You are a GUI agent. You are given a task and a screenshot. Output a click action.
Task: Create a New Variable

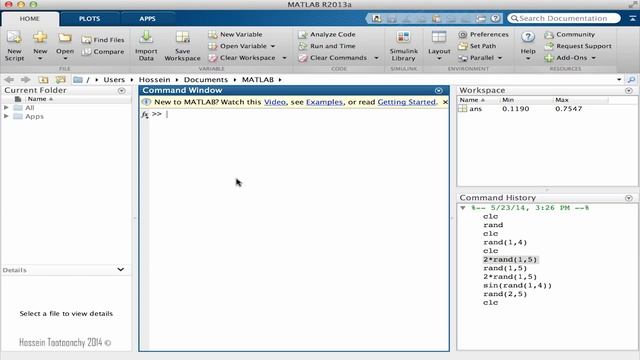coord(236,35)
